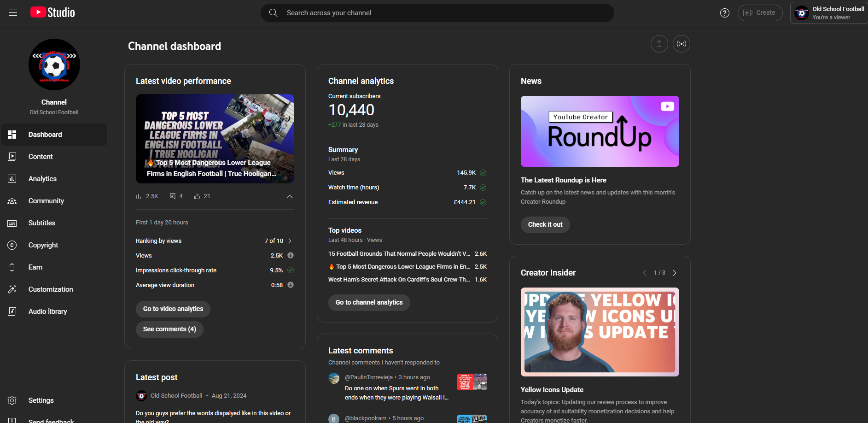Click the views bar chart icon under video
The image size is (868, 423).
tap(139, 196)
